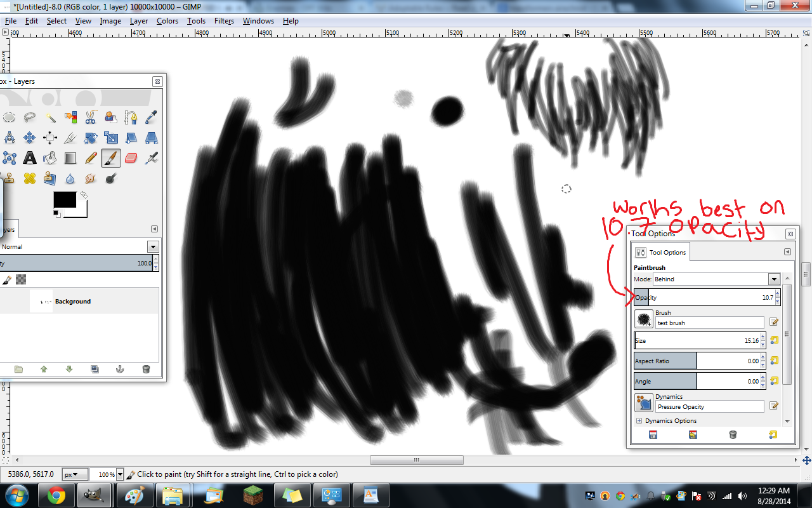This screenshot has width=812, height=508.
Task: Reset Size to its default value
Action: tap(773, 340)
